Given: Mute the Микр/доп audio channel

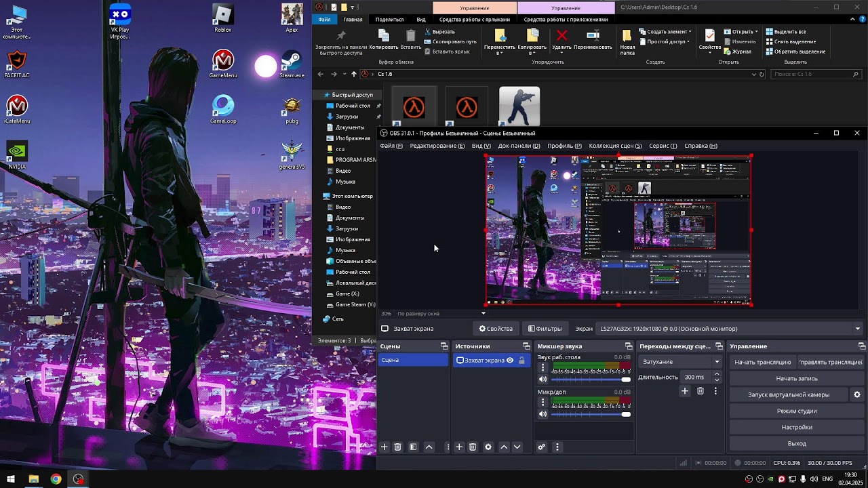Looking at the screenshot, I should [542, 414].
